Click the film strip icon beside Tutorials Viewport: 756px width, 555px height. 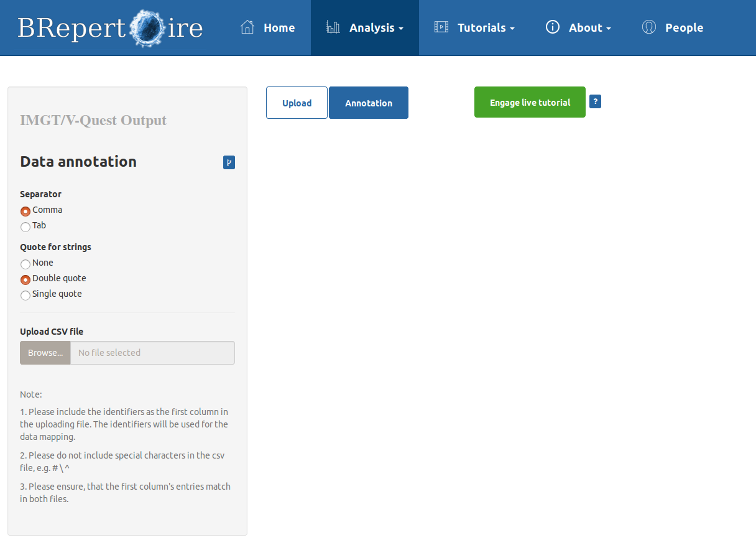(x=441, y=27)
